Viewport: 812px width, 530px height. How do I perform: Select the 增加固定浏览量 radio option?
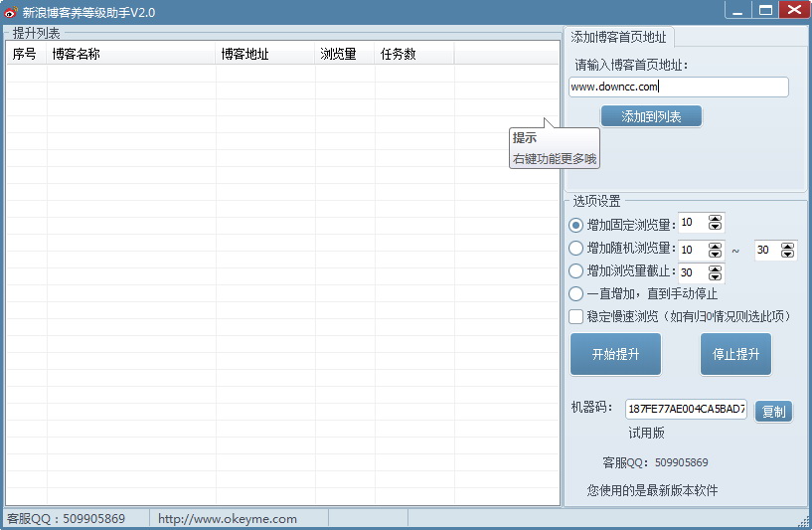coord(575,226)
